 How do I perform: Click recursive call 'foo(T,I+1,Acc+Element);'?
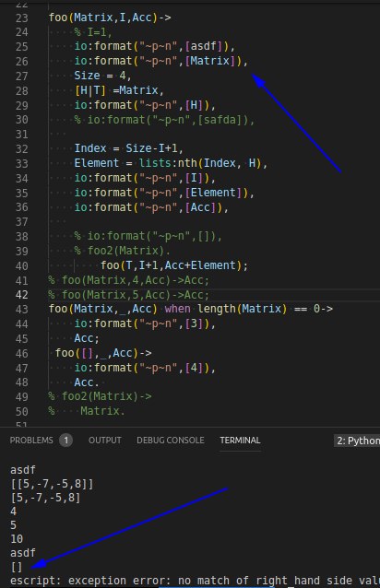coord(174,265)
